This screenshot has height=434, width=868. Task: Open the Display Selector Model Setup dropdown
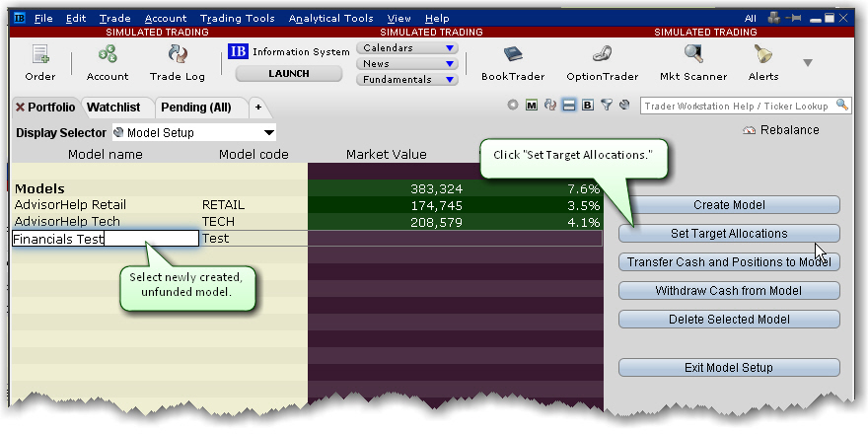coord(194,132)
